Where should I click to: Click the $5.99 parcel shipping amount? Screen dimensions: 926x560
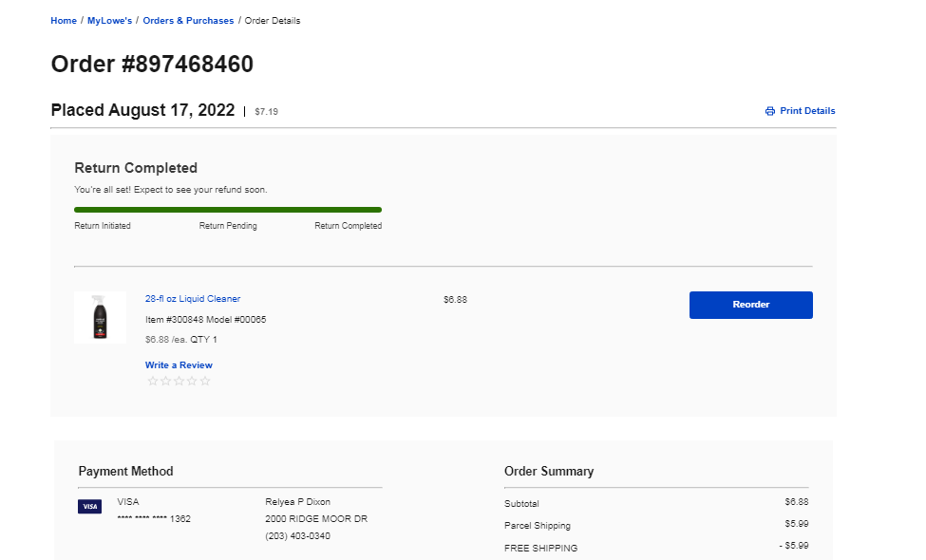pyautogui.click(x=797, y=523)
